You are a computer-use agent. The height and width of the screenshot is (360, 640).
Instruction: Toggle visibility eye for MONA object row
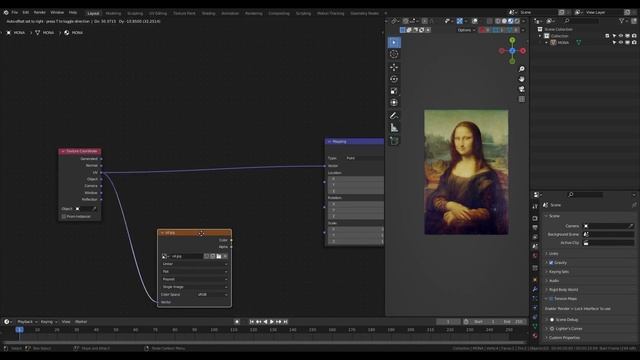click(621, 42)
